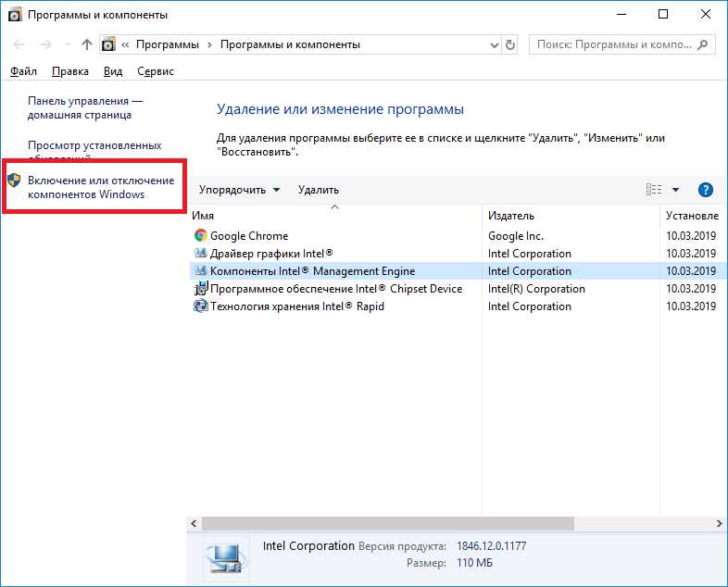The width and height of the screenshot is (728, 587).
Task: Click Intel(R) Corporation publisher cell
Action: [536, 289]
